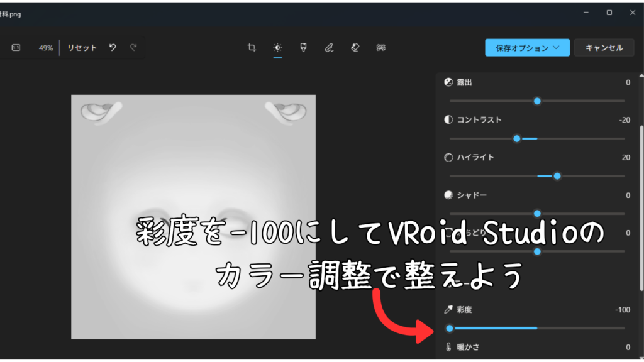644x362 pixels.
Task: Click the コントラスト slider handle
Action: pyautogui.click(x=517, y=139)
